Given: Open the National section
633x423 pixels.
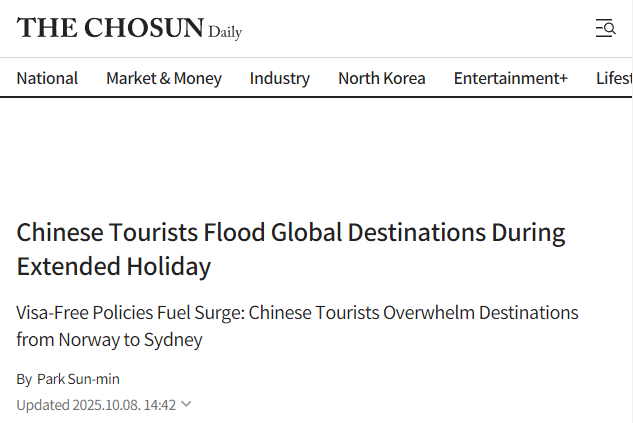Looking at the screenshot, I should click(x=47, y=78).
